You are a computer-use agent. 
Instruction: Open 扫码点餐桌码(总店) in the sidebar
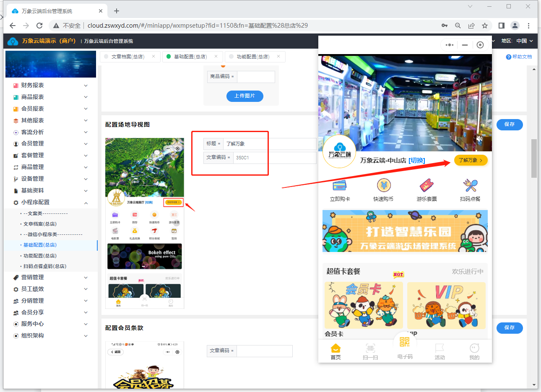click(x=45, y=266)
